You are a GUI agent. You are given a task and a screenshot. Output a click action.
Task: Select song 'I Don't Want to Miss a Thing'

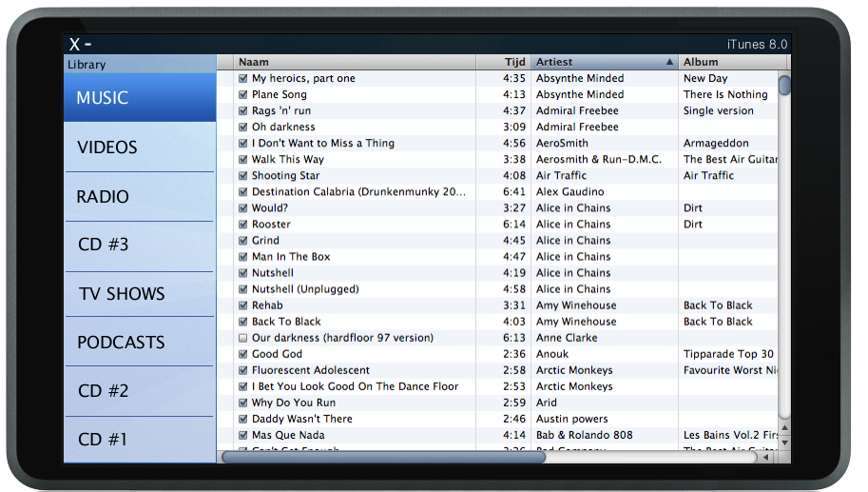323,143
